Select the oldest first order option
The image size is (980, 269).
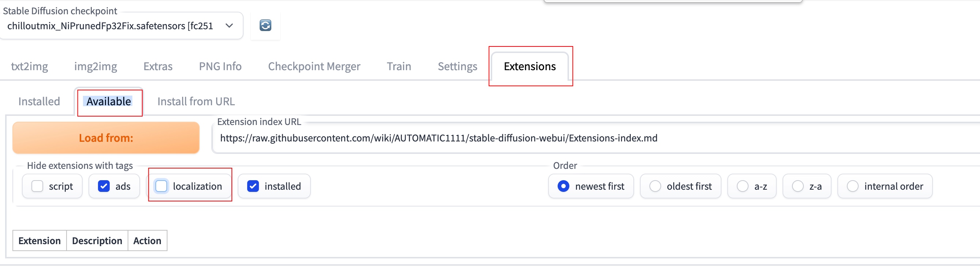(x=655, y=186)
